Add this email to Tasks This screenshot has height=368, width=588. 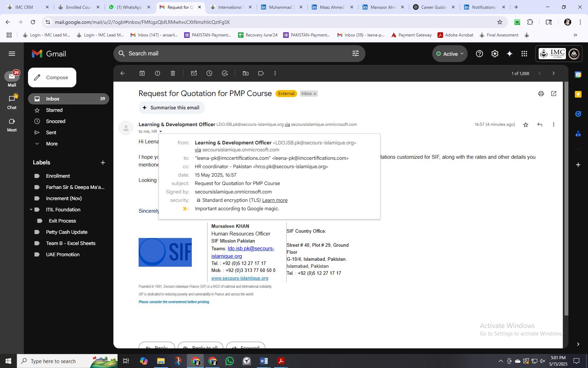pos(225,73)
